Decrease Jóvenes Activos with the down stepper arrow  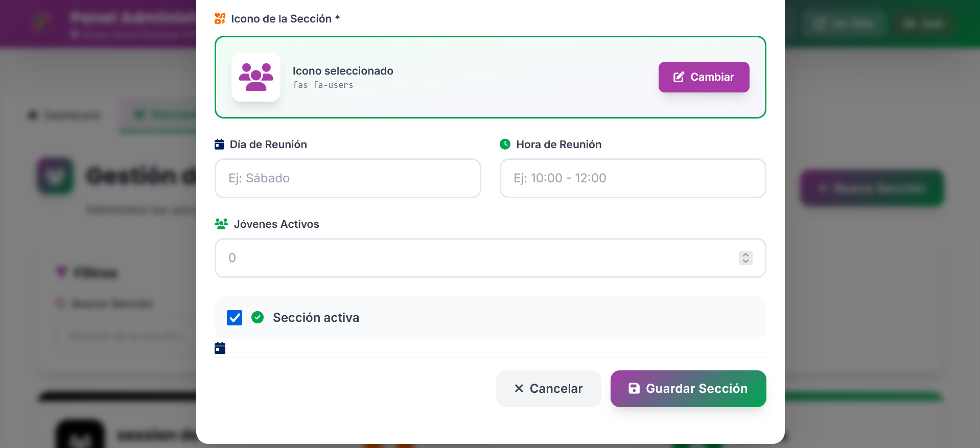(745, 261)
